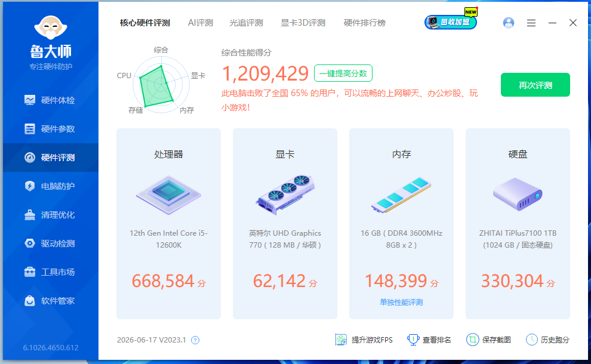Click the 专注硬件防护 slogan text

coord(51,67)
